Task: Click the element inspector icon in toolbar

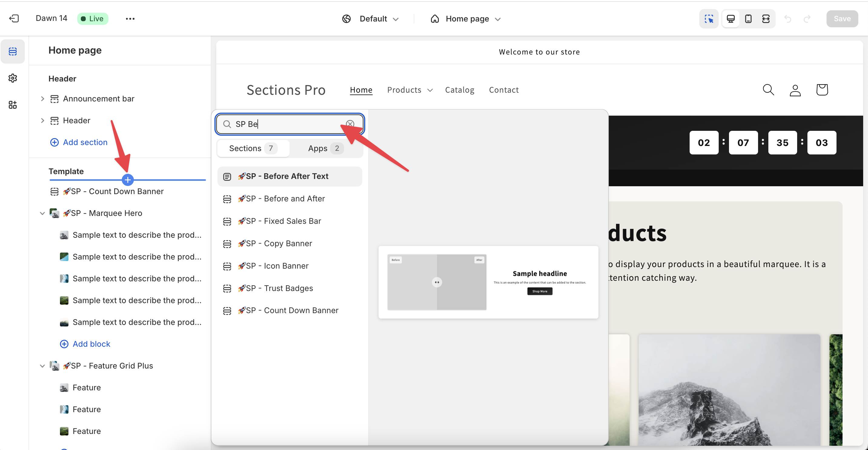Action: [709, 18]
